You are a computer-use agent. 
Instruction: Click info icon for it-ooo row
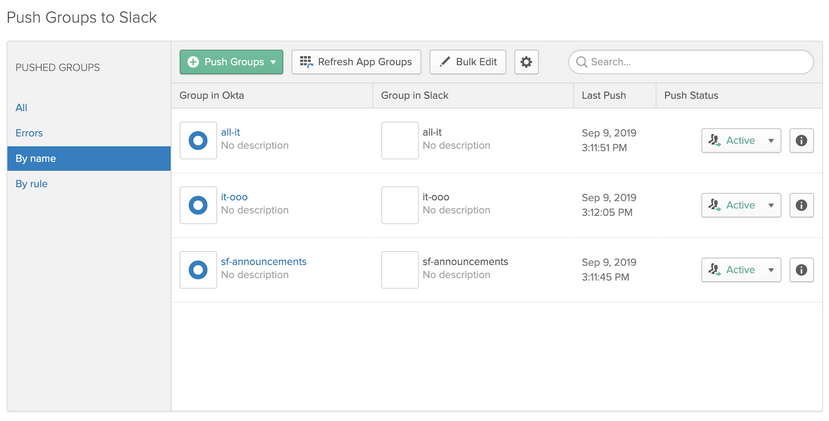[801, 205]
